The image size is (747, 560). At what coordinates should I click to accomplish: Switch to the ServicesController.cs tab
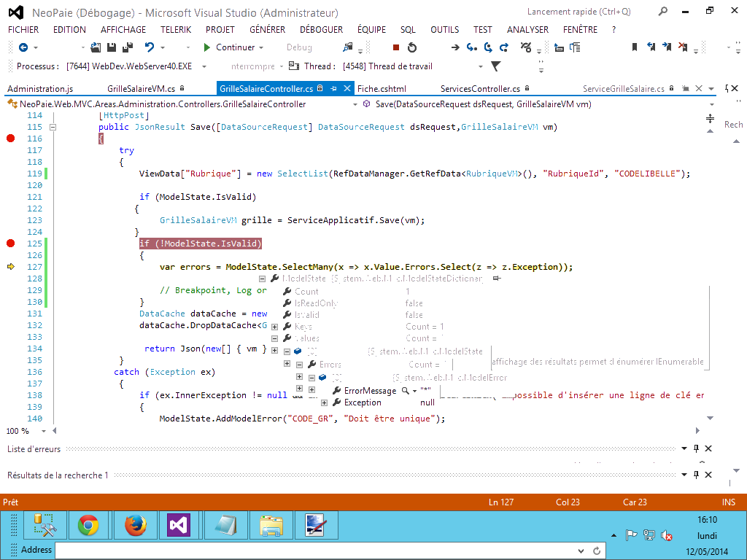480,88
